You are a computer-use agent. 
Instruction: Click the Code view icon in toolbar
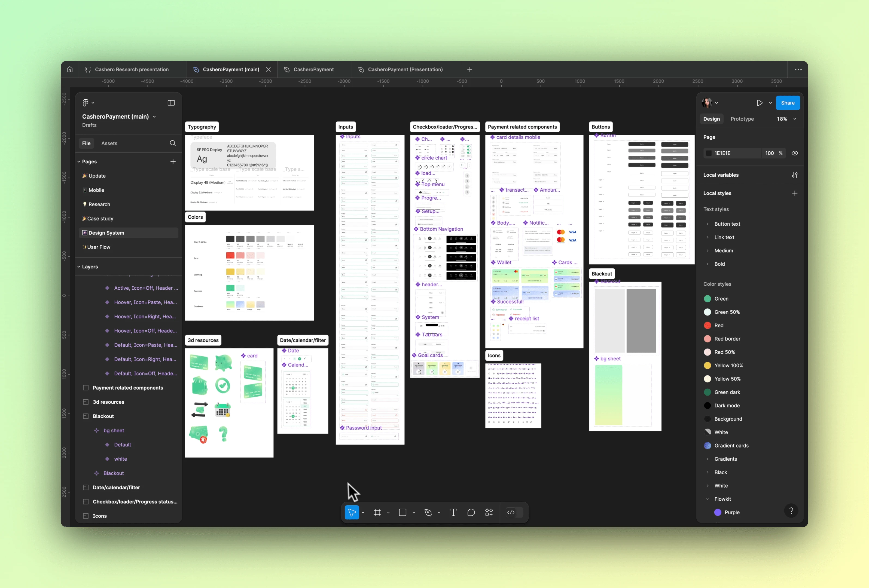coord(511,513)
